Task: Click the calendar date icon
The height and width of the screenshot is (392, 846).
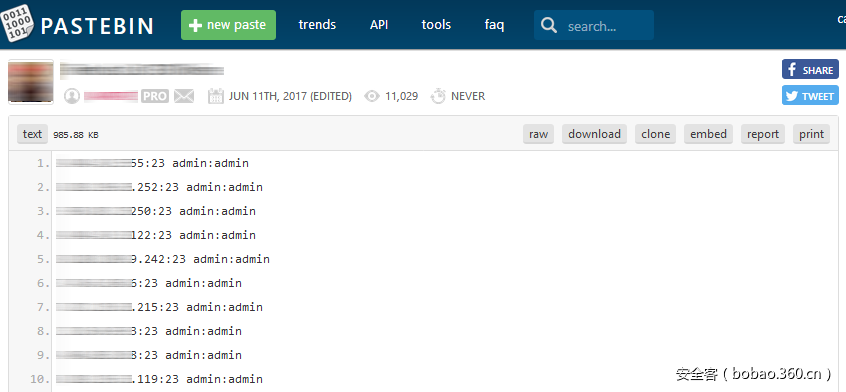Action: pos(216,96)
